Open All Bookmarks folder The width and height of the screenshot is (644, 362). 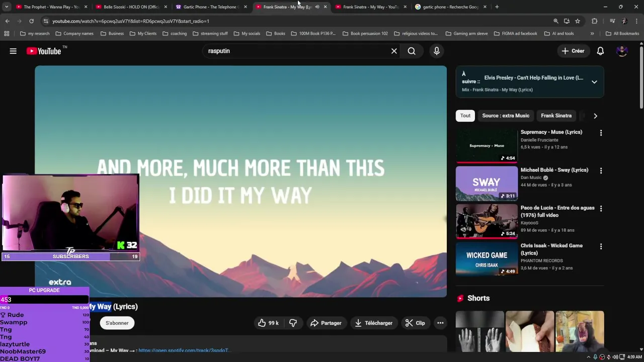[x=622, y=34]
